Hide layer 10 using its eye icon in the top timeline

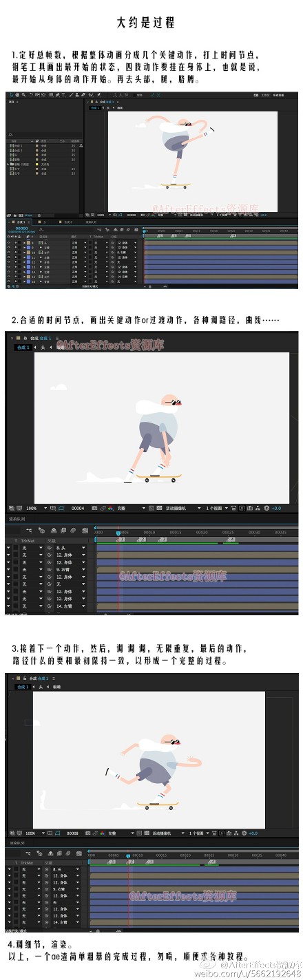[8, 253]
